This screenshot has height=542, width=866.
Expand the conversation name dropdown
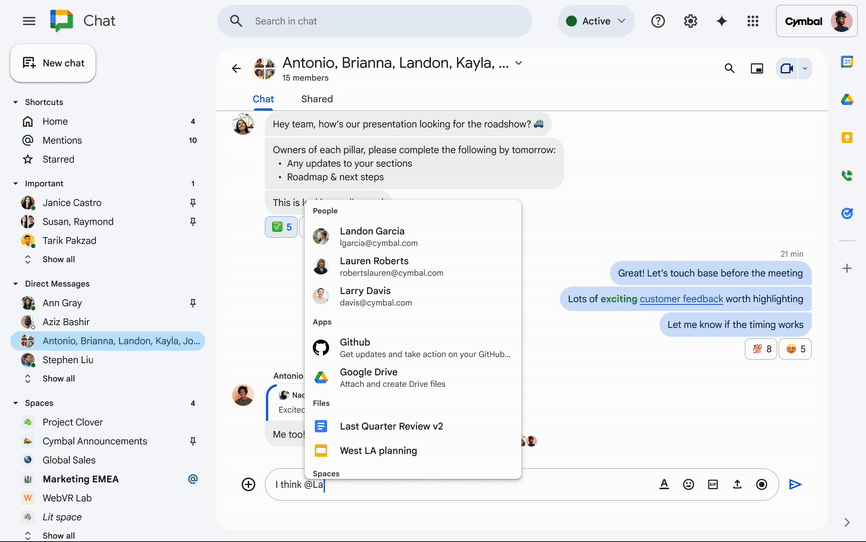519,63
